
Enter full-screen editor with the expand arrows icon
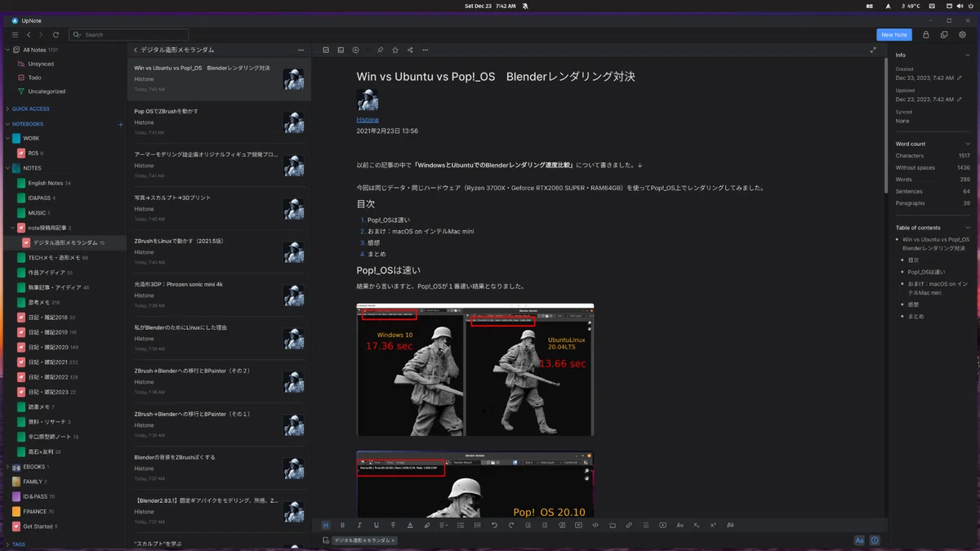873,50
